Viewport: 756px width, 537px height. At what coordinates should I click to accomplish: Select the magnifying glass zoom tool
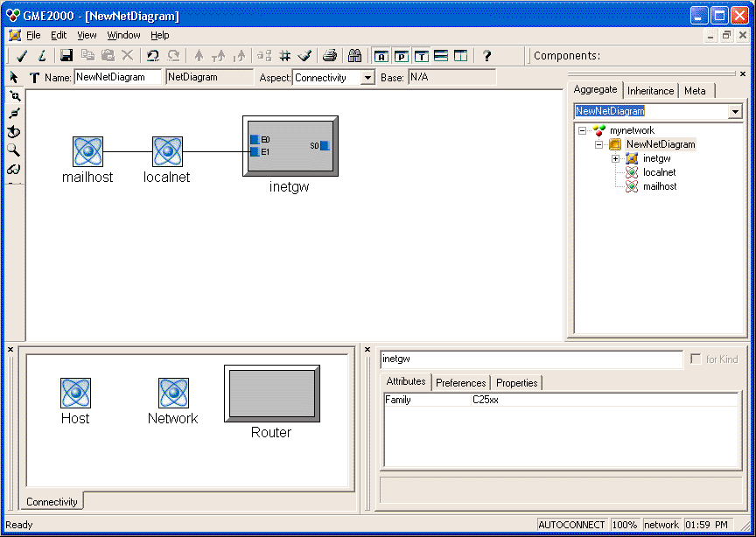[15, 150]
